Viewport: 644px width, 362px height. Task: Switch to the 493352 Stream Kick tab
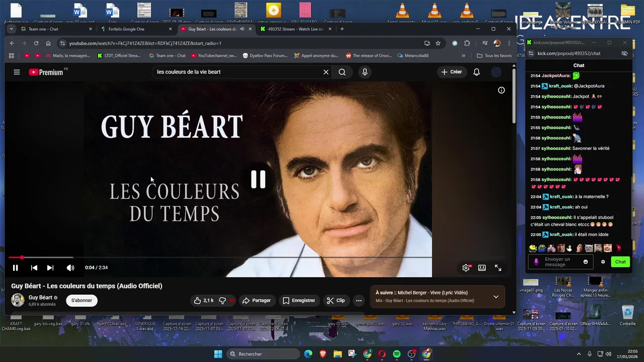(x=295, y=29)
